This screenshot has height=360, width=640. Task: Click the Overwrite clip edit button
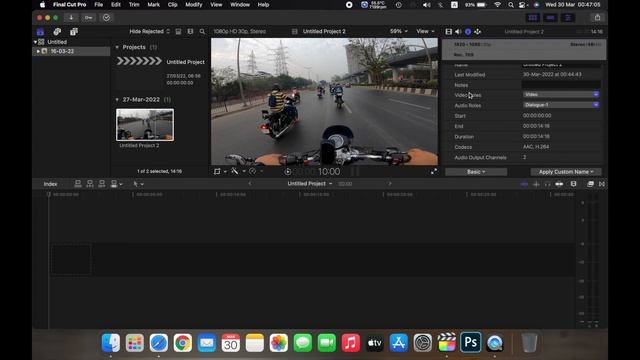pos(114,184)
